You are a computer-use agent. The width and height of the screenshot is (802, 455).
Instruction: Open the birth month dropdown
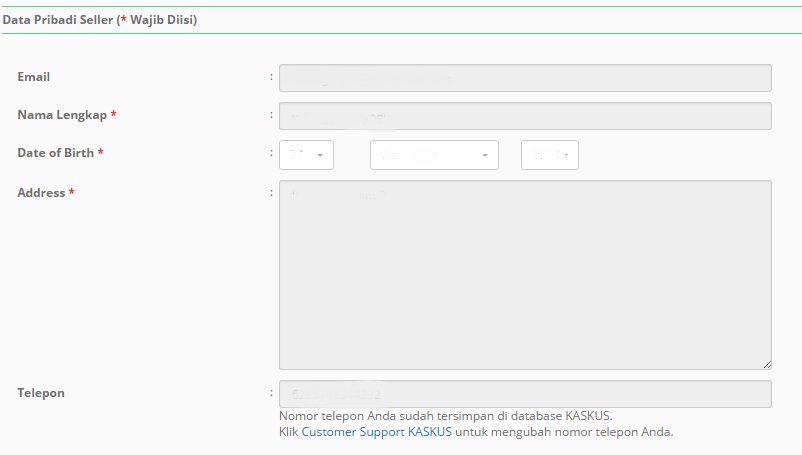click(434, 155)
